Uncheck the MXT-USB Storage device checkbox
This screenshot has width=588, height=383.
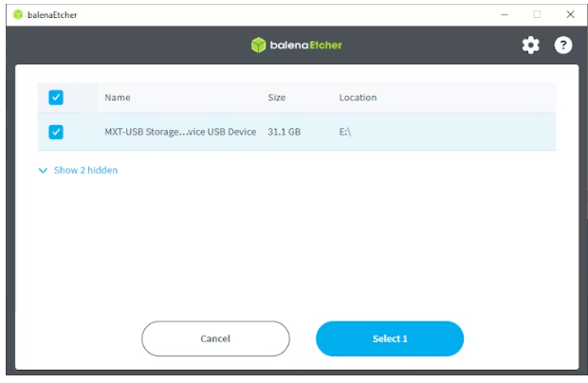click(x=55, y=132)
